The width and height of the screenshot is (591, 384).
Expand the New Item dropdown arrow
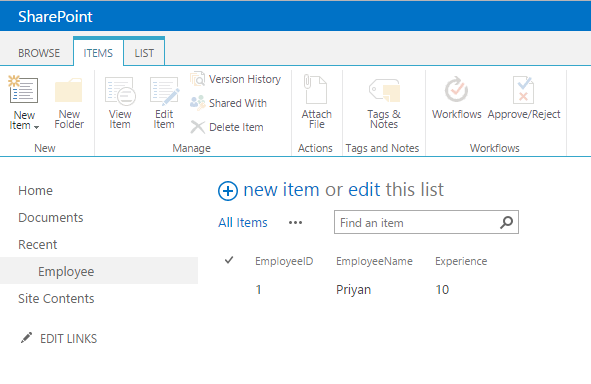(x=37, y=127)
